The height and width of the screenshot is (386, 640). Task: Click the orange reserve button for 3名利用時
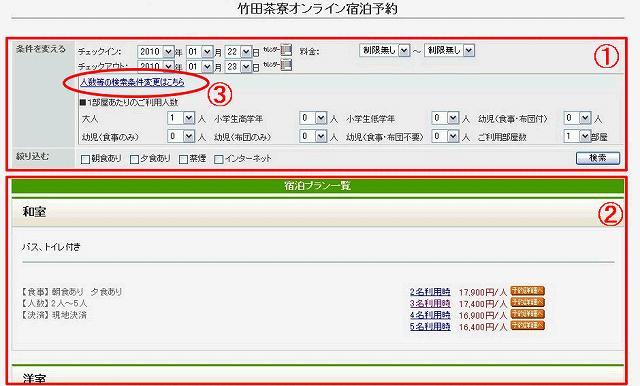click(x=527, y=302)
